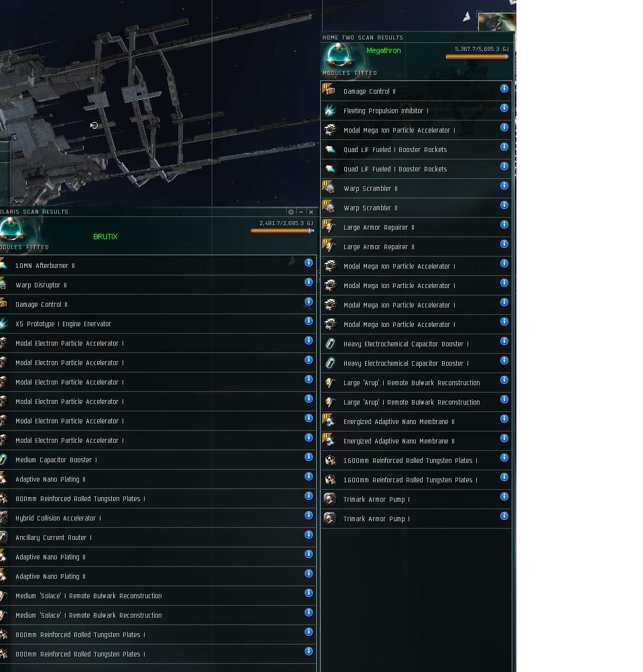The width and height of the screenshot is (643, 672).
Task: Click the Megathron MODULES FITTED header
Action: coord(350,73)
